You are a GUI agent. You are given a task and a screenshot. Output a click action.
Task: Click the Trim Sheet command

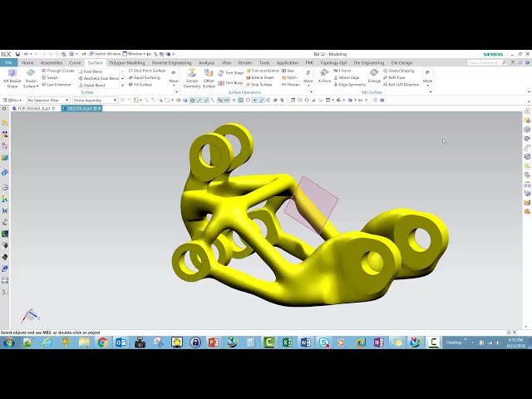point(231,73)
